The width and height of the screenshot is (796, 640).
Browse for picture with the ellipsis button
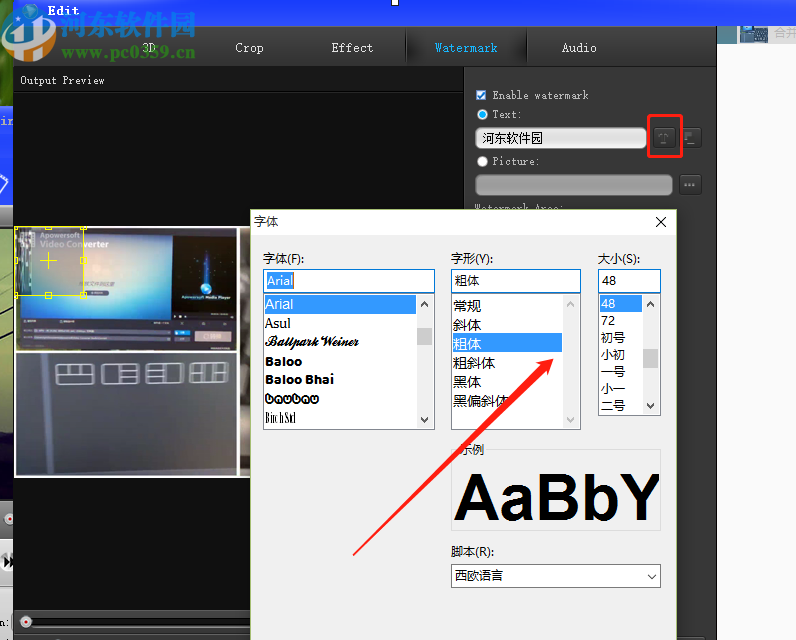coord(689,185)
